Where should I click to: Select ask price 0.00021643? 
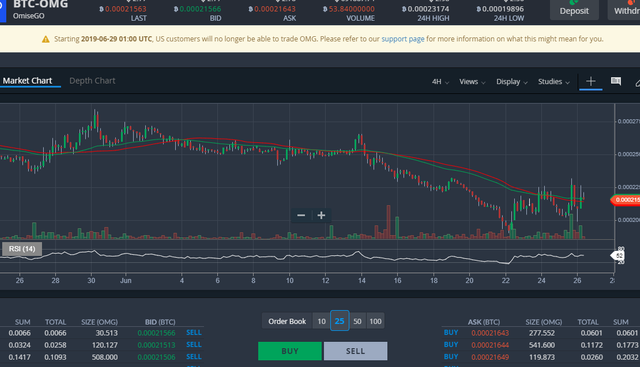pyautogui.click(x=490, y=333)
